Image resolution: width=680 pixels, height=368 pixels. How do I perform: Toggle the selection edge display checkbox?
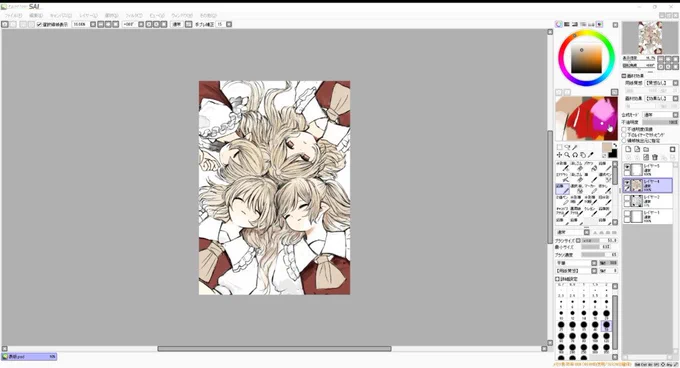click(x=39, y=24)
